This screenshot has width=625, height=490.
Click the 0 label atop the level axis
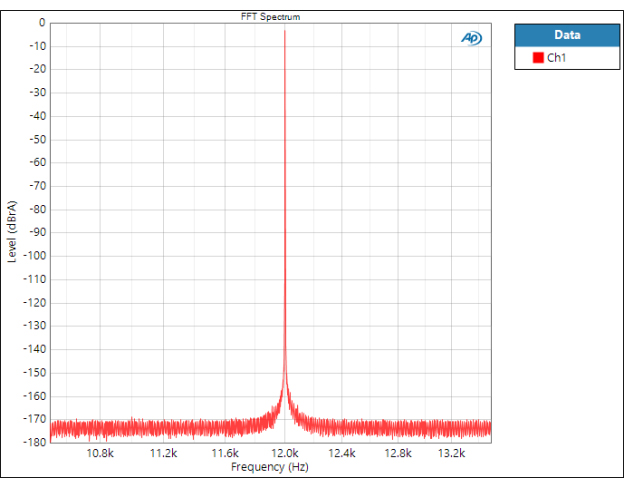pos(41,22)
